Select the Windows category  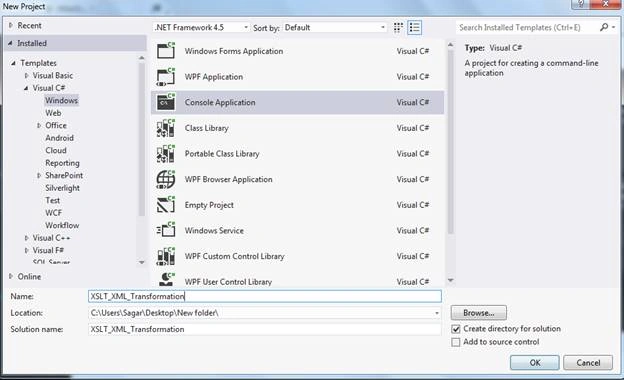61,100
